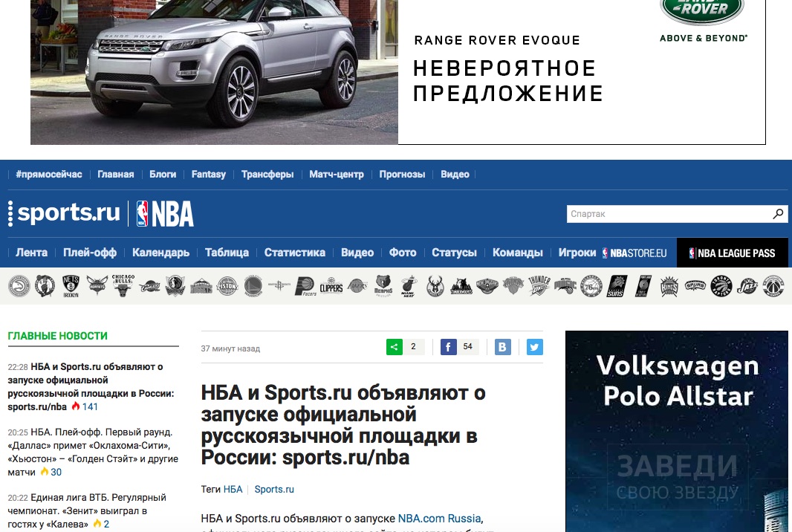Open the NBA League Pass button
This screenshot has width=792, height=532.
tap(734, 253)
